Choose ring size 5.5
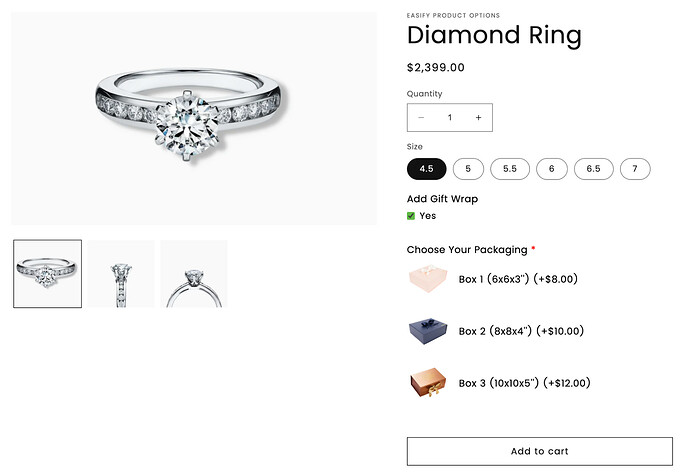 [x=510, y=169]
